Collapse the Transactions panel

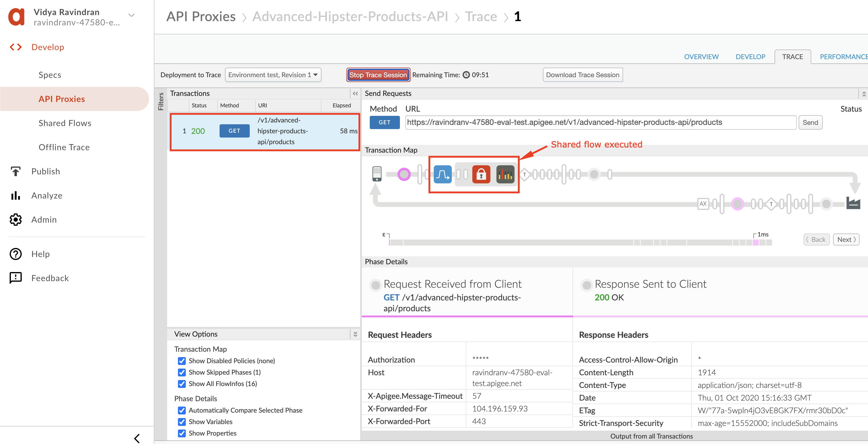[x=355, y=94]
